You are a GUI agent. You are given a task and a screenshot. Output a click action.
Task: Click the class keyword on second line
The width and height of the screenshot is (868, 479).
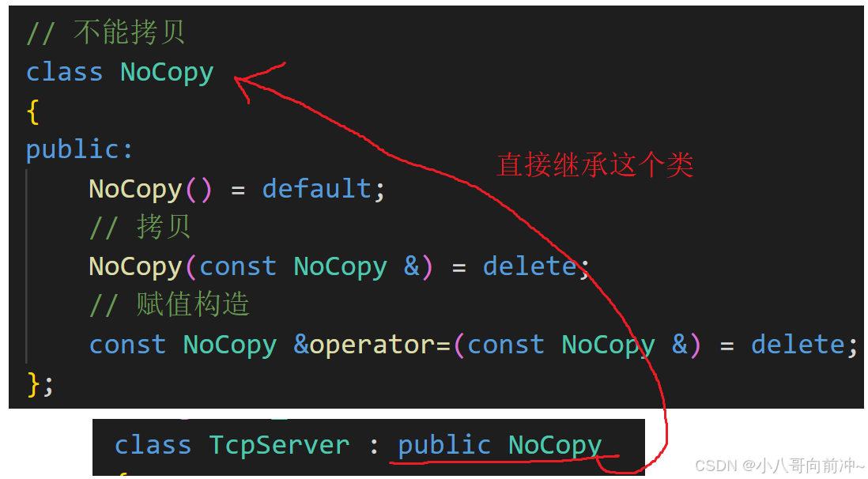click(x=64, y=73)
